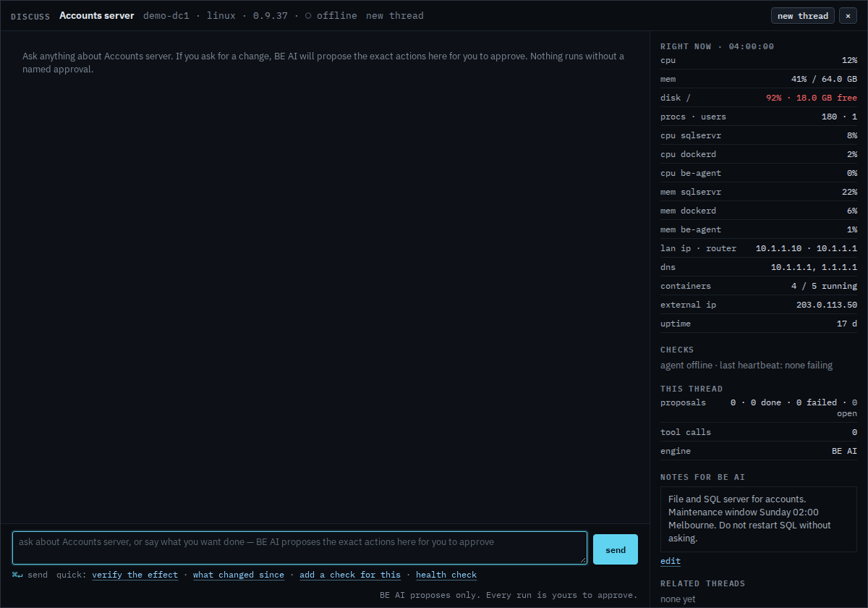The height and width of the screenshot is (608, 868).
Task: Click the uptime 17 d row
Action: [x=759, y=324]
